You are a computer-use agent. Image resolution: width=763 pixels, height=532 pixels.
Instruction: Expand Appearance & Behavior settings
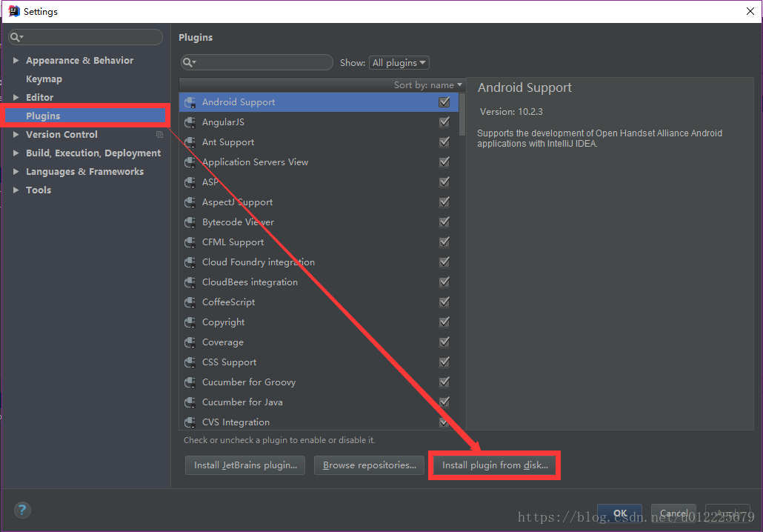[x=16, y=60]
